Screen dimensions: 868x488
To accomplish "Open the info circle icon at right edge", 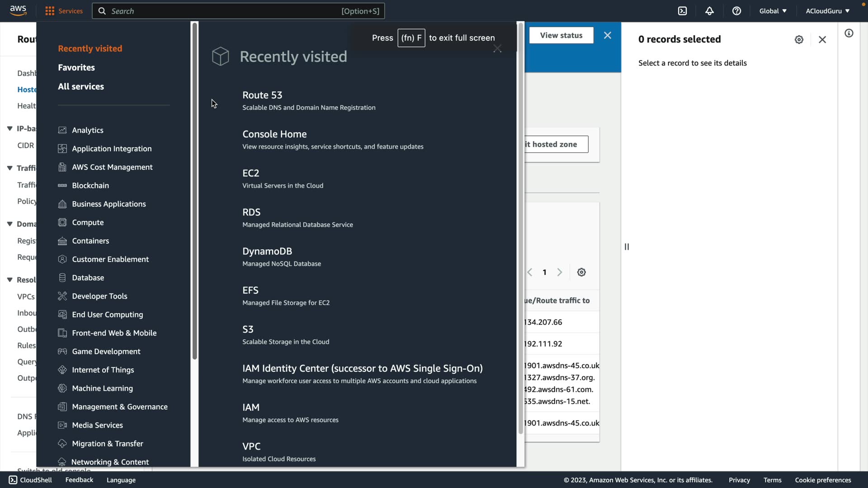I will click(x=849, y=33).
